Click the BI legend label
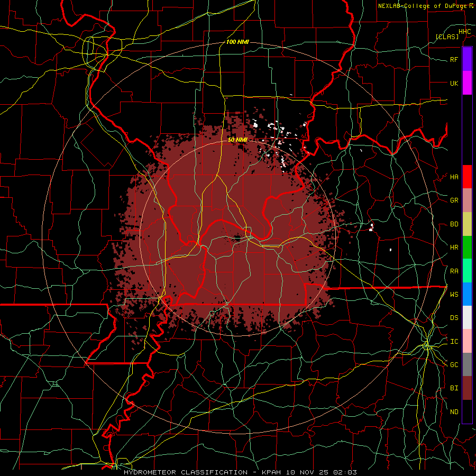 point(454,388)
